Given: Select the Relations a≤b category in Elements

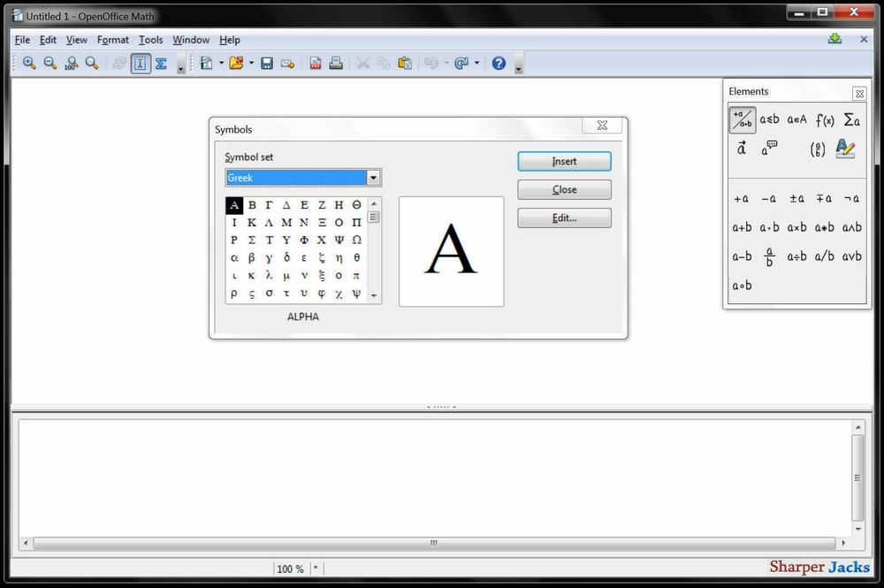Looking at the screenshot, I should (768, 119).
